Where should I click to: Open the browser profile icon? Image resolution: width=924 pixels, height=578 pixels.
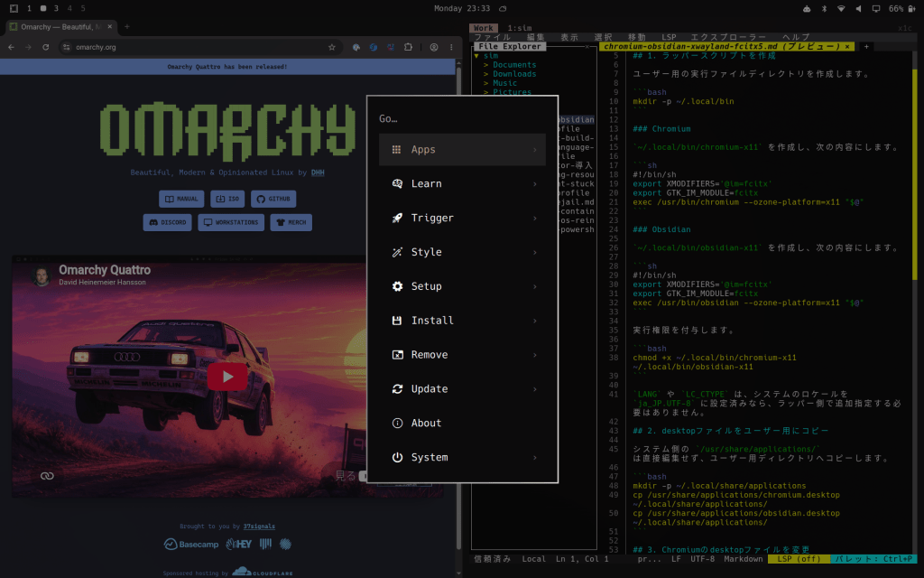pos(434,47)
